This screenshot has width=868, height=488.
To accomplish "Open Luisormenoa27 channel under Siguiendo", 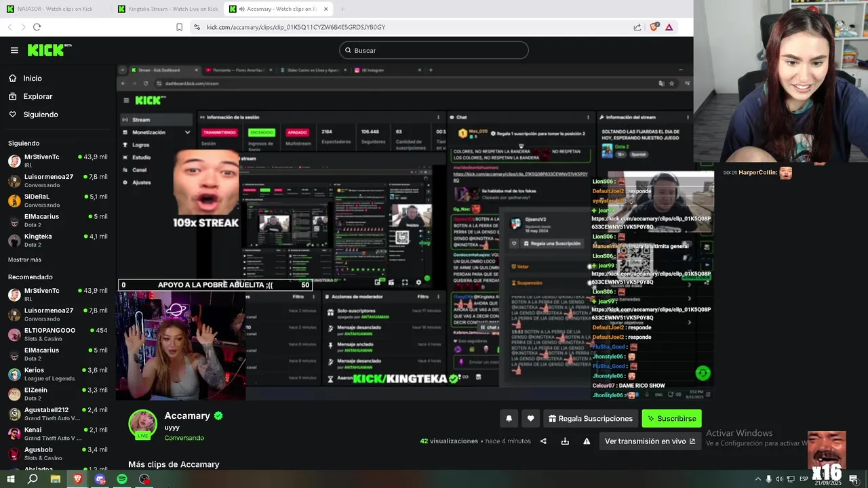I will pyautogui.click(x=58, y=180).
